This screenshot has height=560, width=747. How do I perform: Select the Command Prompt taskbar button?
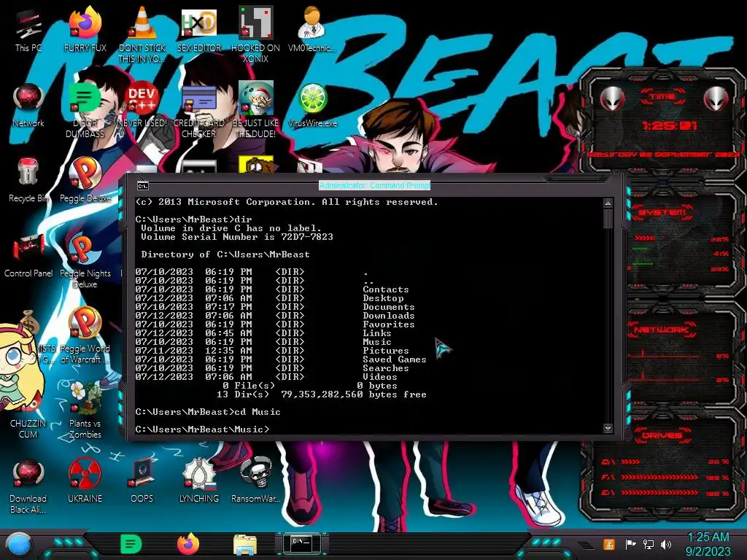tap(301, 543)
